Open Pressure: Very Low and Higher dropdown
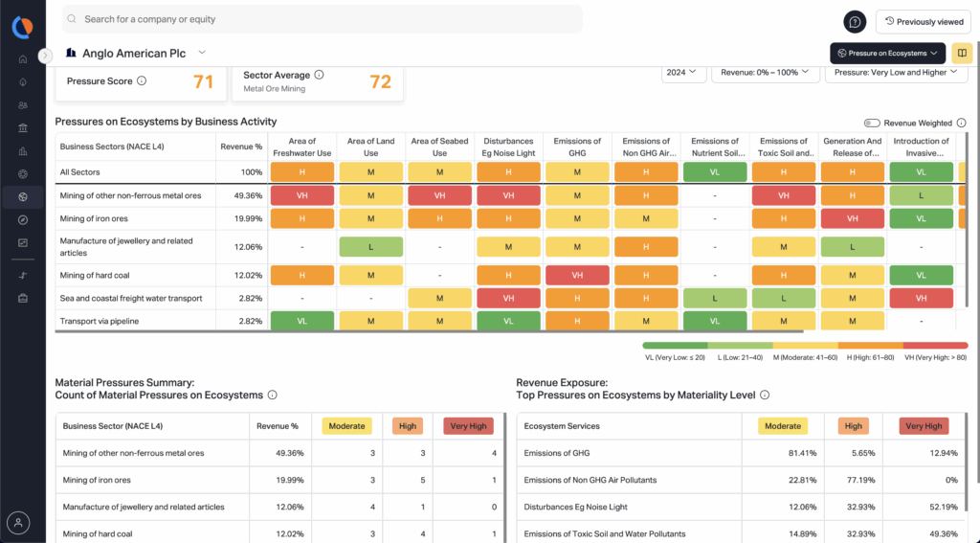Screen dimensions: 980x543 click(896, 72)
